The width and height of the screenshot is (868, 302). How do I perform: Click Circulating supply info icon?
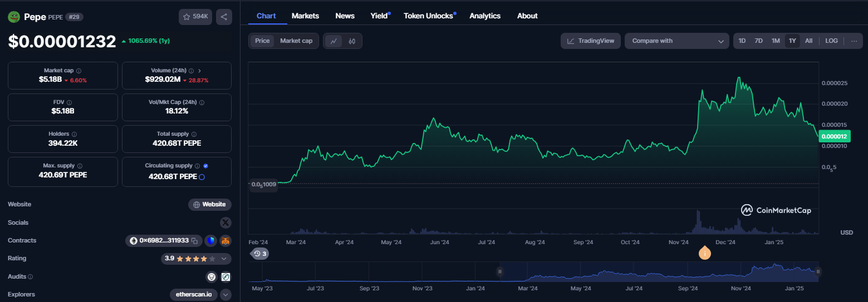pyautogui.click(x=197, y=166)
